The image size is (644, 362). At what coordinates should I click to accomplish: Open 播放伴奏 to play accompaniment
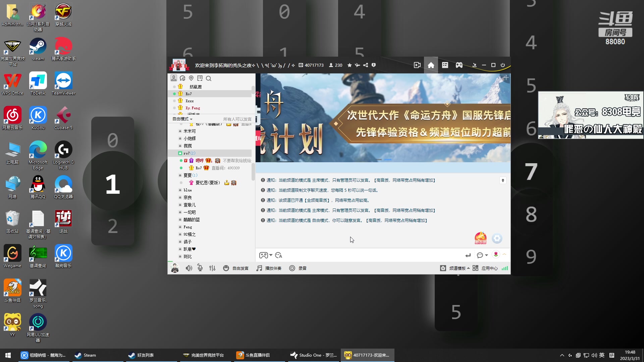tap(269, 268)
